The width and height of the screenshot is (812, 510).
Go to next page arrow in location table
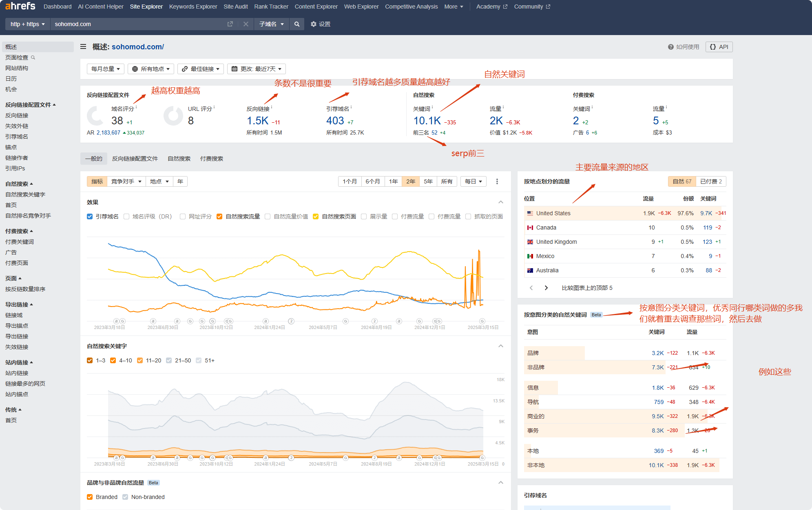(x=546, y=288)
